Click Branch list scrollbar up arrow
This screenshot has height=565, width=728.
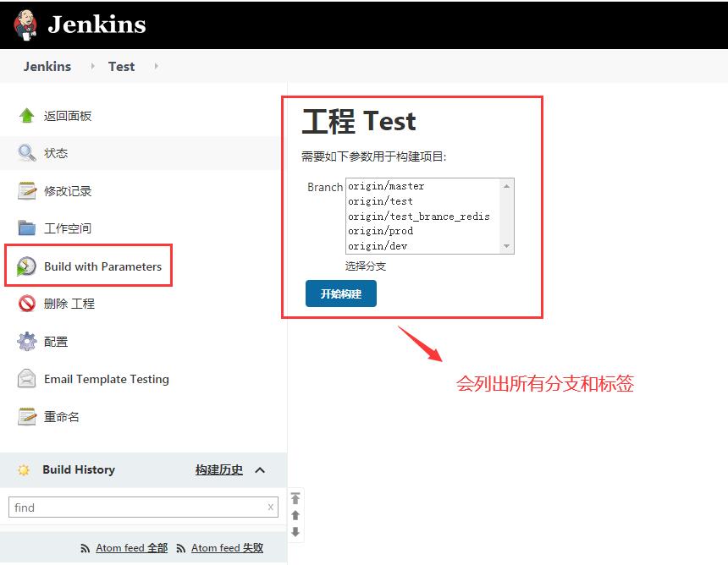[x=506, y=186]
